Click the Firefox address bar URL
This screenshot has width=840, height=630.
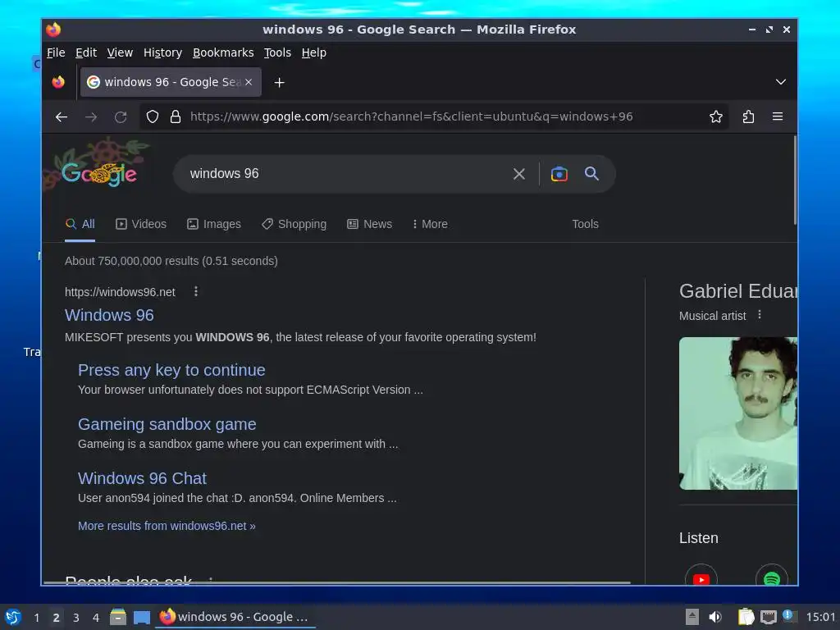click(412, 116)
